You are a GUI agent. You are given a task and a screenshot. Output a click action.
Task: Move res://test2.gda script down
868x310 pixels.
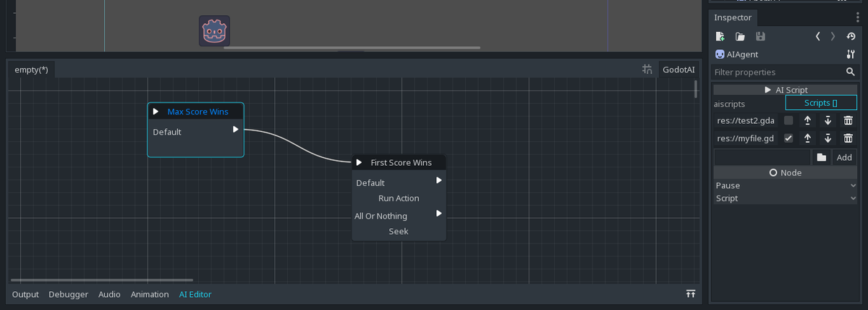828,120
